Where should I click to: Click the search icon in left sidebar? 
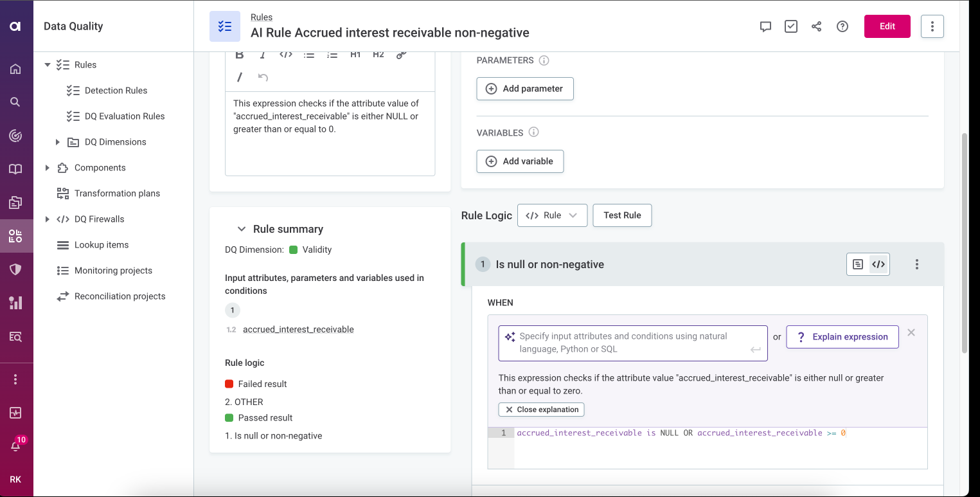[x=16, y=102]
